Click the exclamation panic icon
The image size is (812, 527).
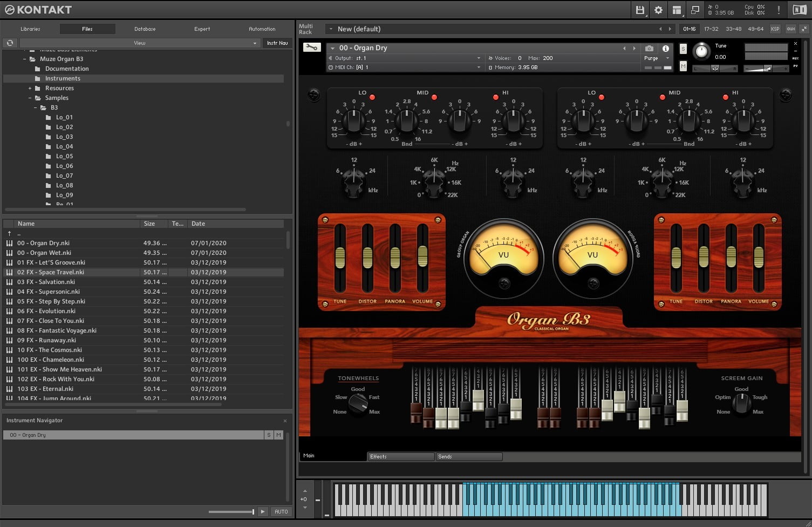coord(779,10)
